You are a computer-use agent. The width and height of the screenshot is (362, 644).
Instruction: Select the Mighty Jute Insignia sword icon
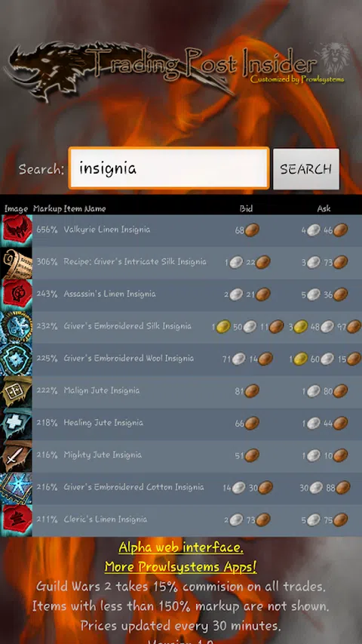point(17,456)
